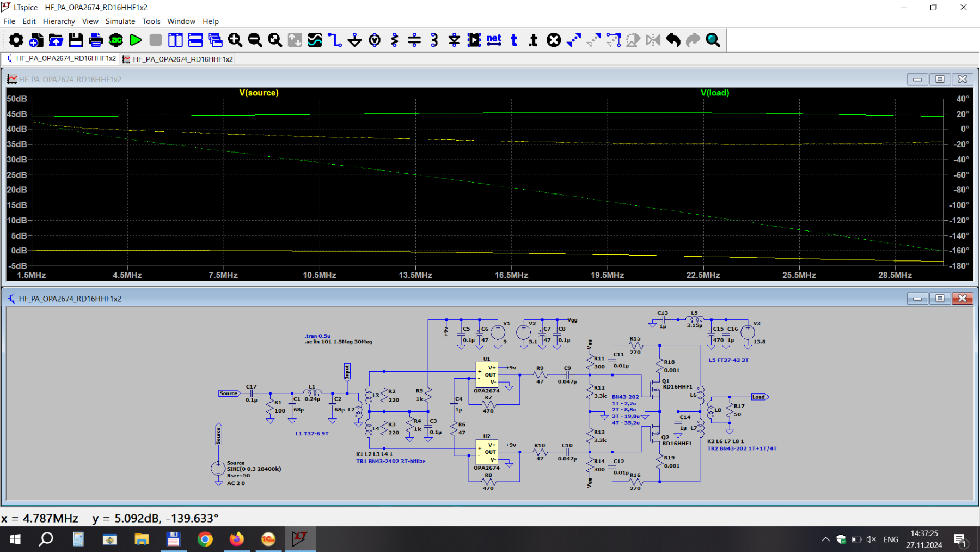This screenshot has height=552, width=980.
Task: Activate the Delete tool icon
Action: coord(554,40)
